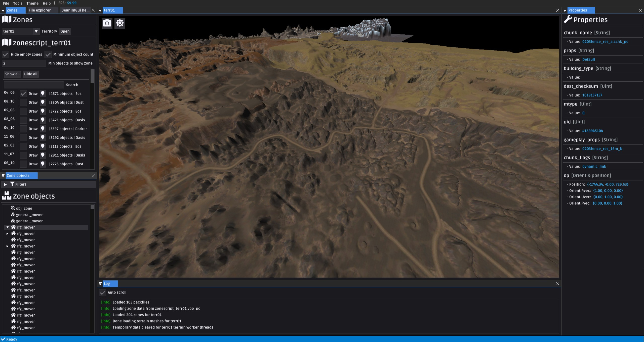The height and width of the screenshot is (342, 644).
Task: Open the sun lighting settings icon
Action: click(x=120, y=23)
